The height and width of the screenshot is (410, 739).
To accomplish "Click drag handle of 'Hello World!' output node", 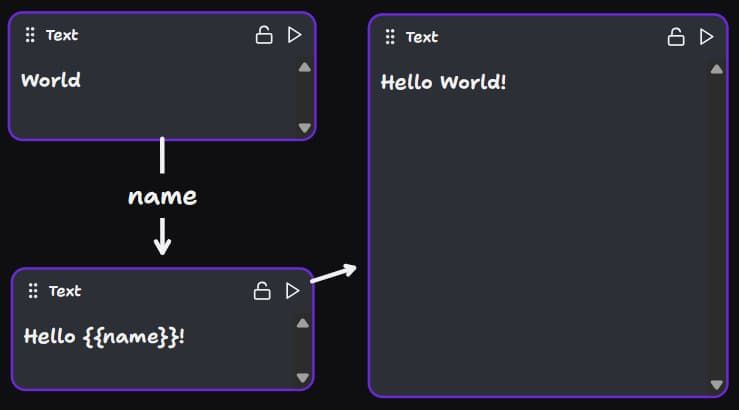I will pyautogui.click(x=390, y=37).
